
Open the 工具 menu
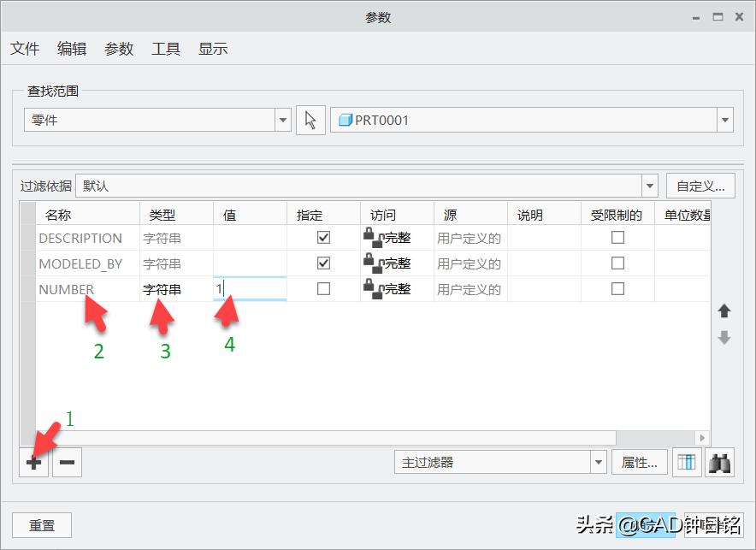click(x=165, y=49)
